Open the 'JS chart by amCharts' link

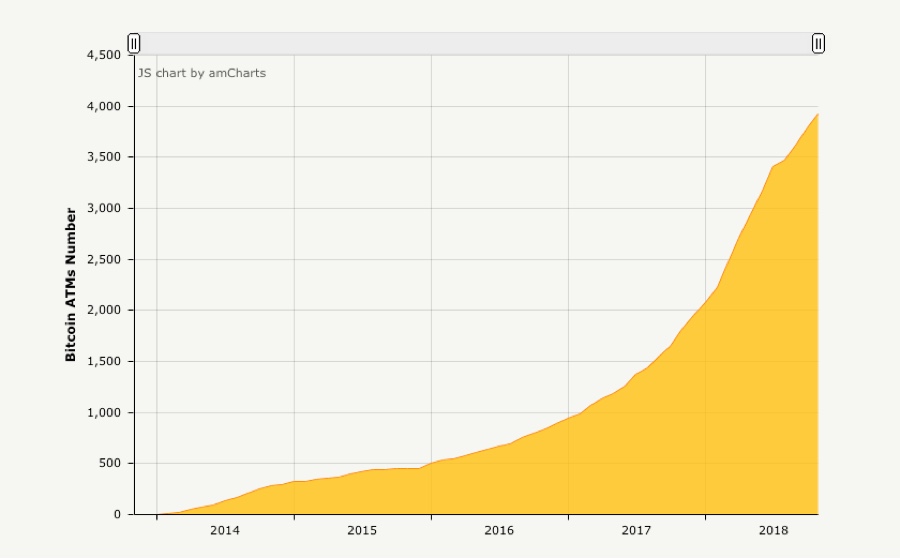pyautogui.click(x=201, y=73)
